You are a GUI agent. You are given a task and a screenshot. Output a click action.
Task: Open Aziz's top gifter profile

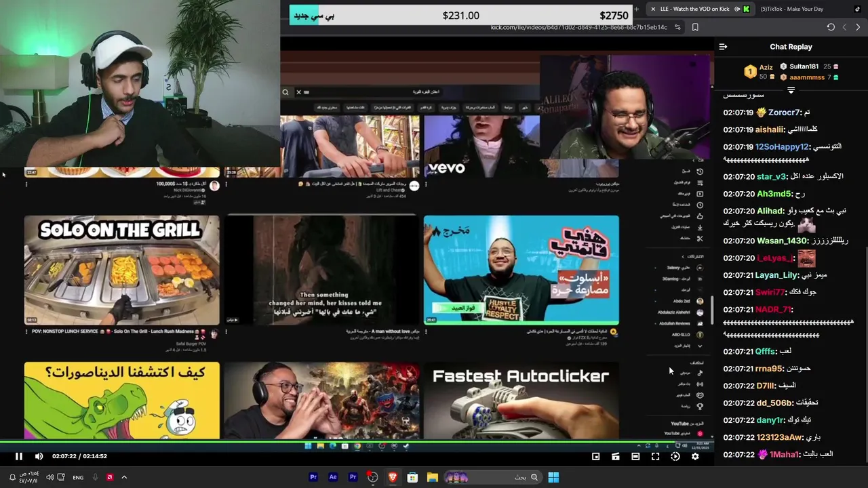pyautogui.click(x=760, y=72)
